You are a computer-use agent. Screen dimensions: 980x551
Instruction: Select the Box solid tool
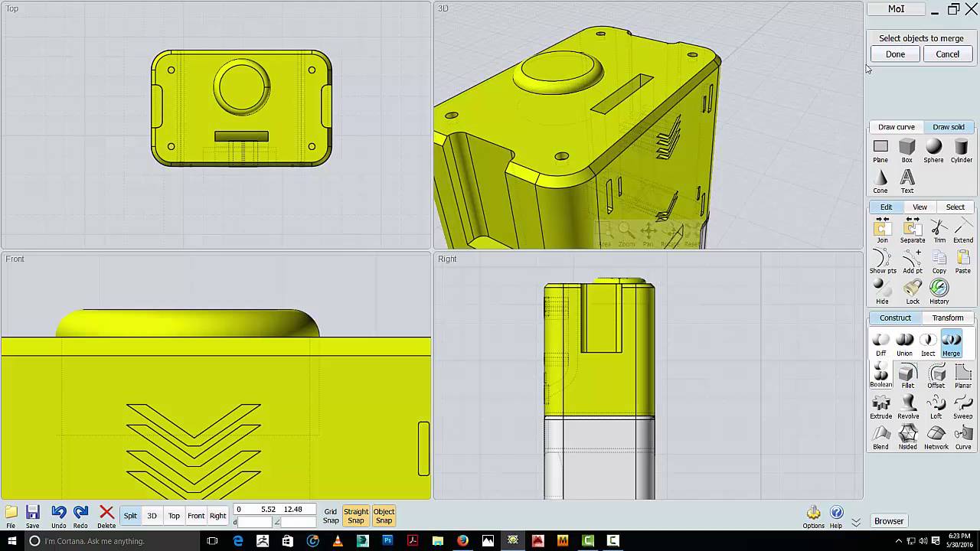907,150
